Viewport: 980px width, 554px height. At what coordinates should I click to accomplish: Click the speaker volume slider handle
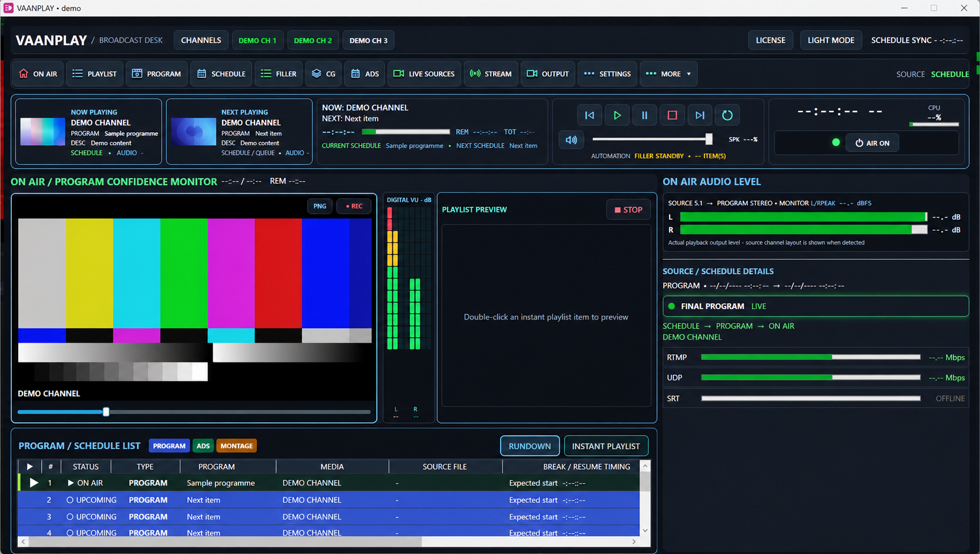[709, 139]
